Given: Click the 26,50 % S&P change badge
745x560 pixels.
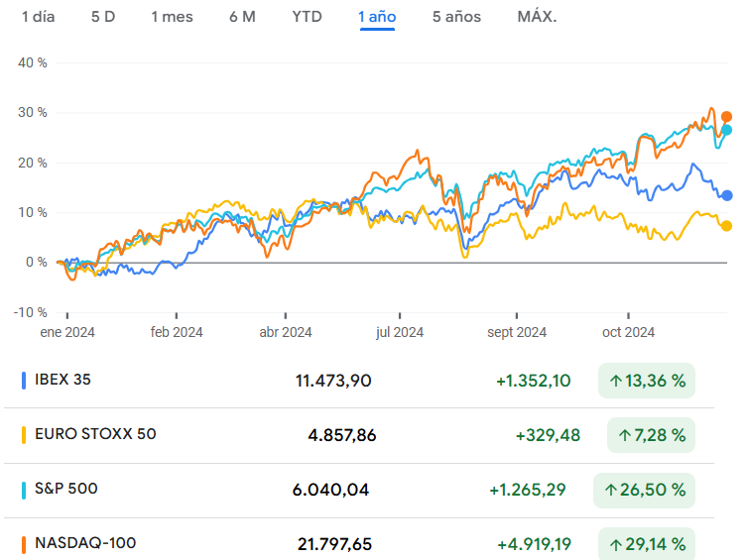Looking at the screenshot, I should pos(643,490).
